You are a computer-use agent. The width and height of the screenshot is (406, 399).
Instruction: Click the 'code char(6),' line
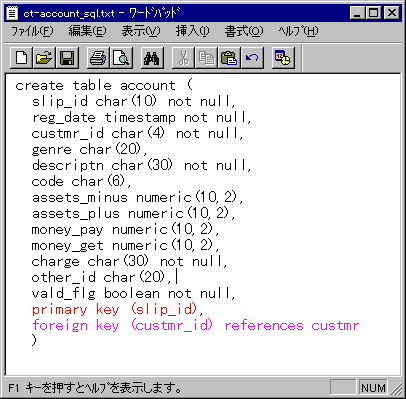(x=81, y=181)
